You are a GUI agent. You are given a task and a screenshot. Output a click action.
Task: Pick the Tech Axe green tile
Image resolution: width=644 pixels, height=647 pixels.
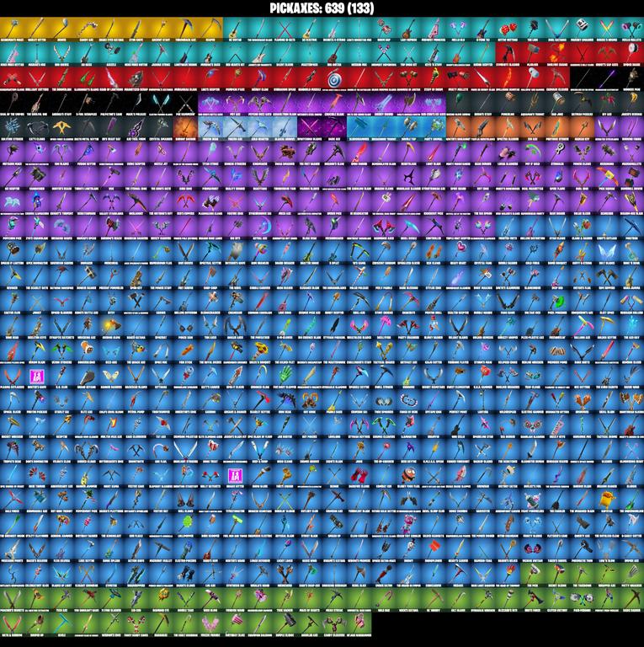(61, 599)
